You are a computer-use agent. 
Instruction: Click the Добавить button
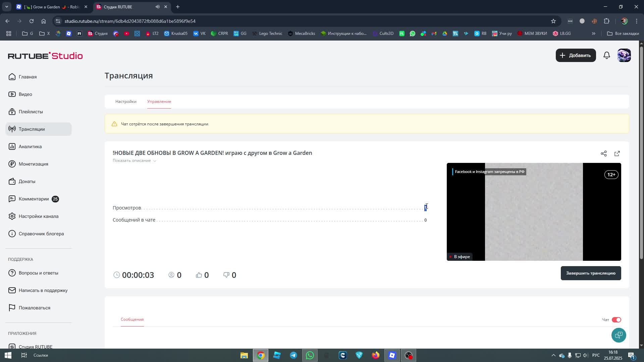click(576, 55)
